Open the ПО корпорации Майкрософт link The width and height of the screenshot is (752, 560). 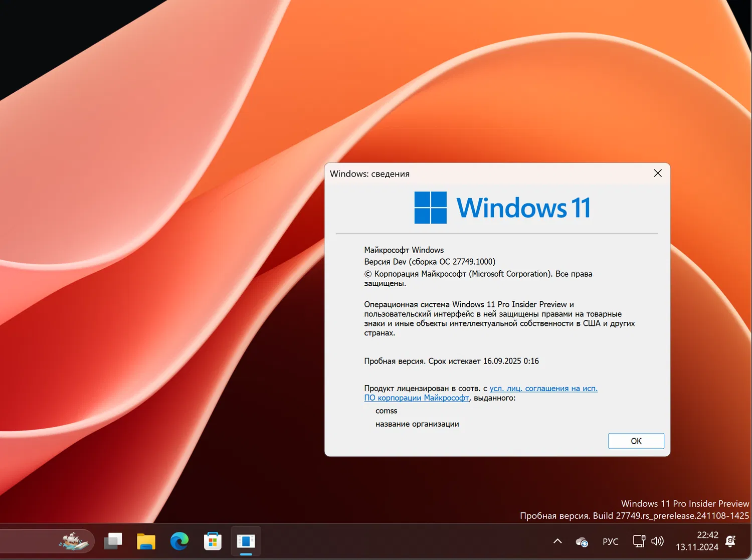coord(417,398)
